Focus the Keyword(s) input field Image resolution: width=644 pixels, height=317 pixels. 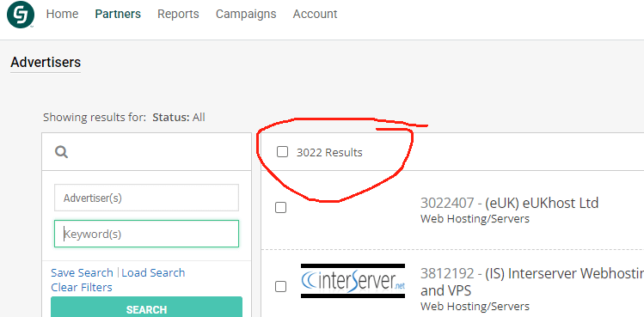pyautogui.click(x=147, y=234)
